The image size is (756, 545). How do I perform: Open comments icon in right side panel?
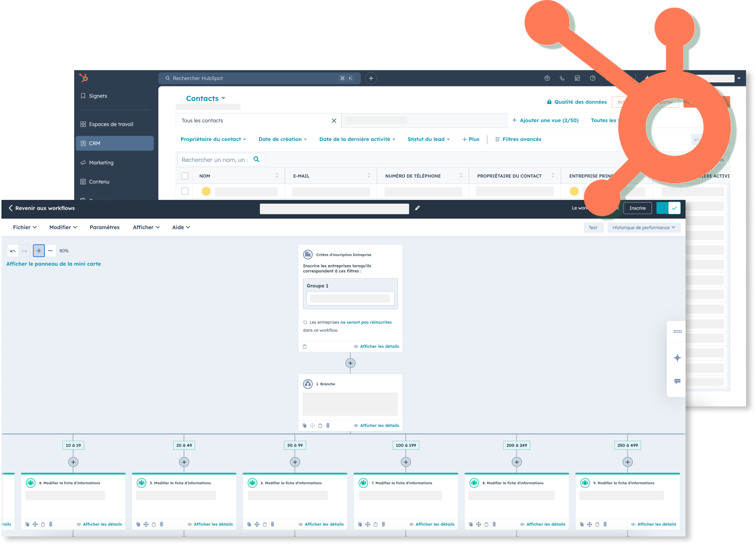click(x=677, y=381)
